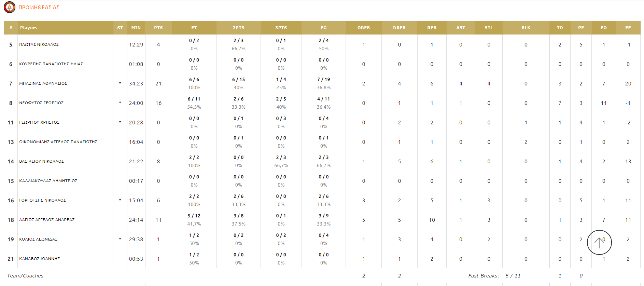Click player ΓΟΡΓΟΤΣΗΣ ΝΙΚΟΛΑΟΣ
The width and height of the screenshot is (644, 286).
coord(43,200)
